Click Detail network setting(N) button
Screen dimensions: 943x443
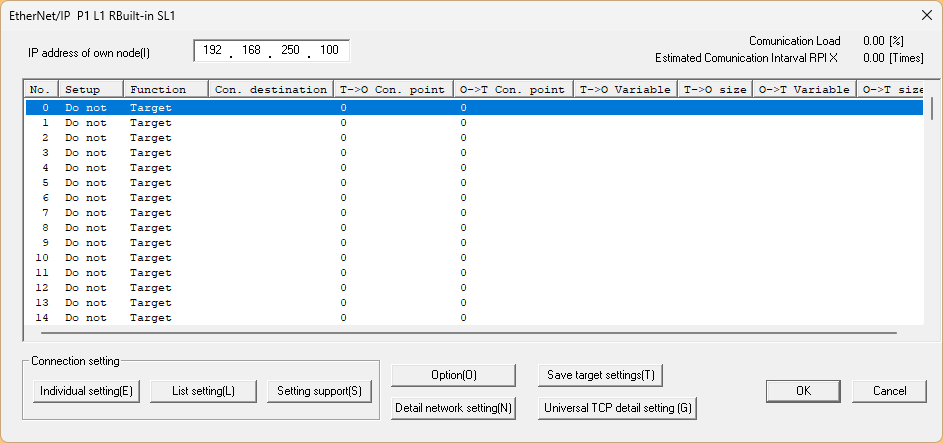(x=453, y=408)
